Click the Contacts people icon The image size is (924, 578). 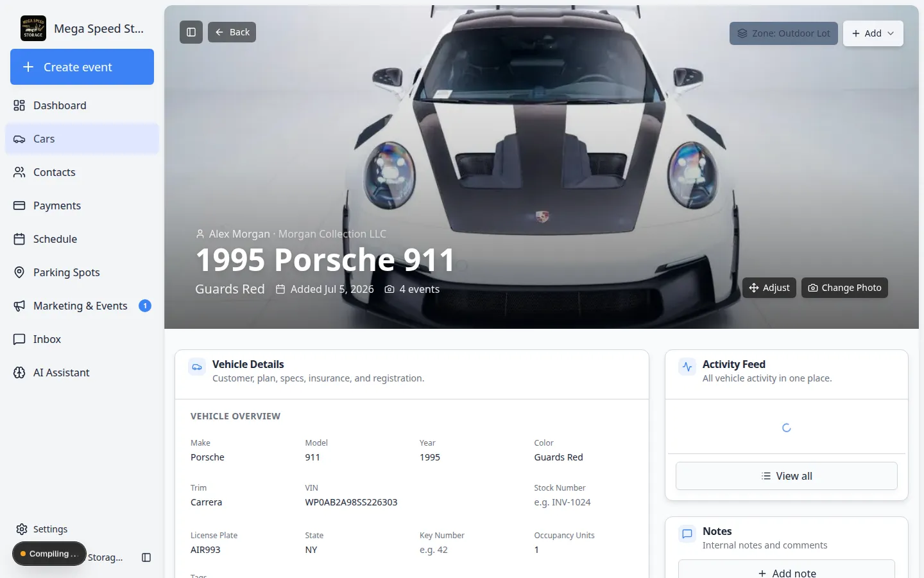coord(19,172)
